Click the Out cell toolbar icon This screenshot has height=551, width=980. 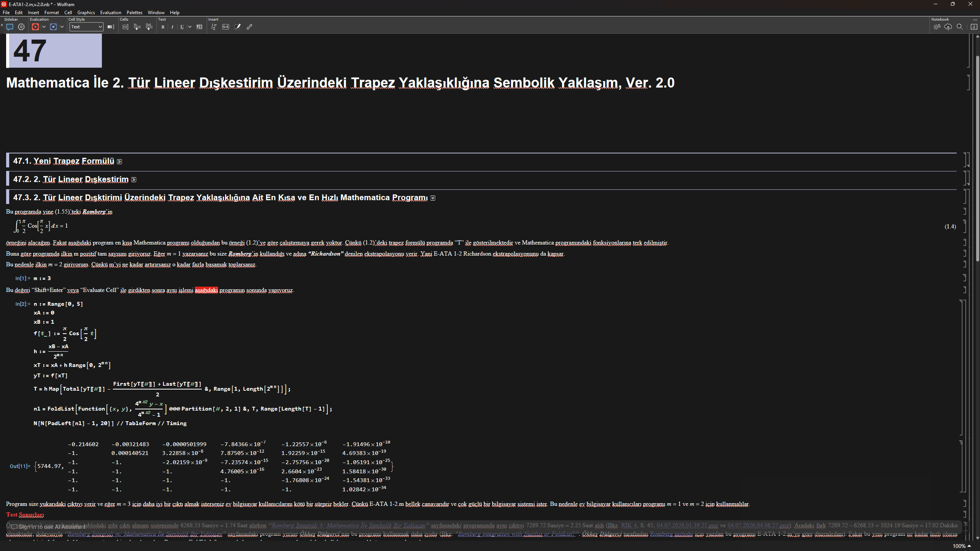click(149, 27)
